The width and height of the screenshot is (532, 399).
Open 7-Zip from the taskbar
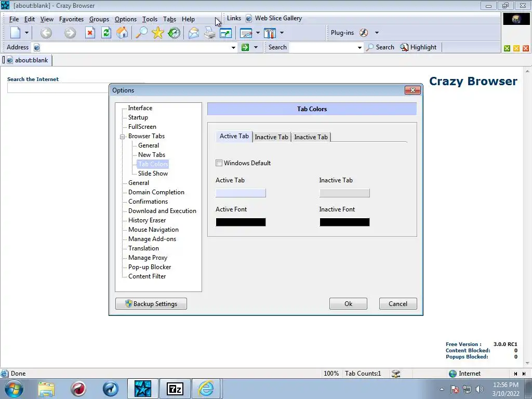pyautogui.click(x=175, y=389)
